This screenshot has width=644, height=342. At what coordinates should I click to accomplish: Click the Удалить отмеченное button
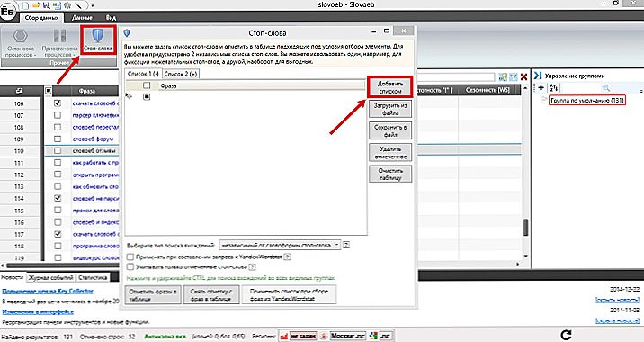390,152
